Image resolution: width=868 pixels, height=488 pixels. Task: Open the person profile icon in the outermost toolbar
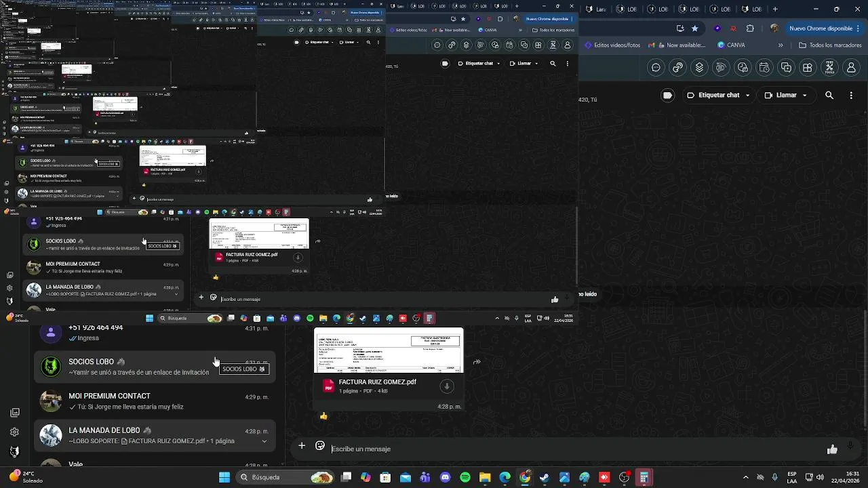pos(851,68)
